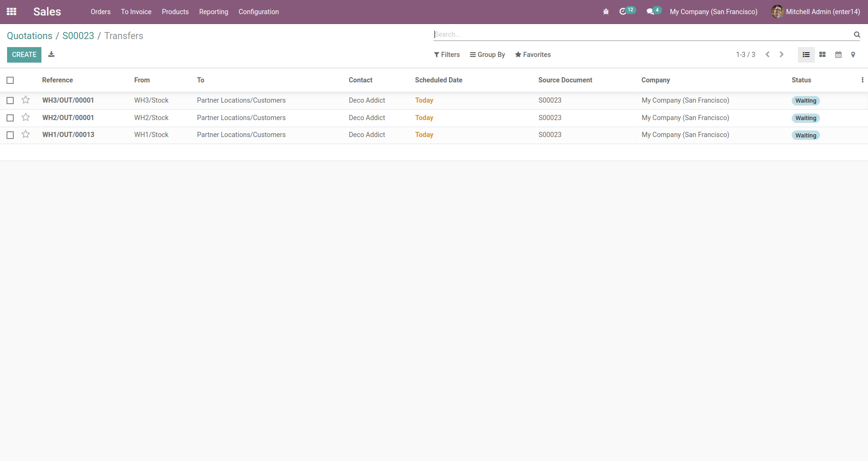This screenshot has width=868, height=461.
Task: Click the CREATE button
Action: [24, 55]
